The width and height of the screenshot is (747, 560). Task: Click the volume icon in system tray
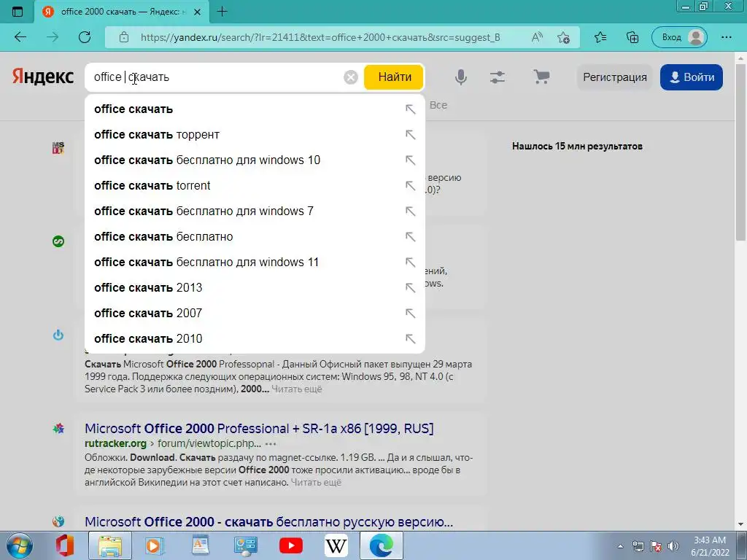click(673, 547)
